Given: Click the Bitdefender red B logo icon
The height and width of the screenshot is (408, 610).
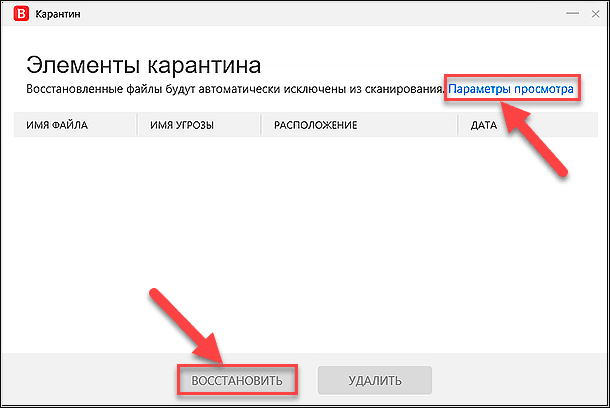Looking at the screenshot, I should point(21,14).
